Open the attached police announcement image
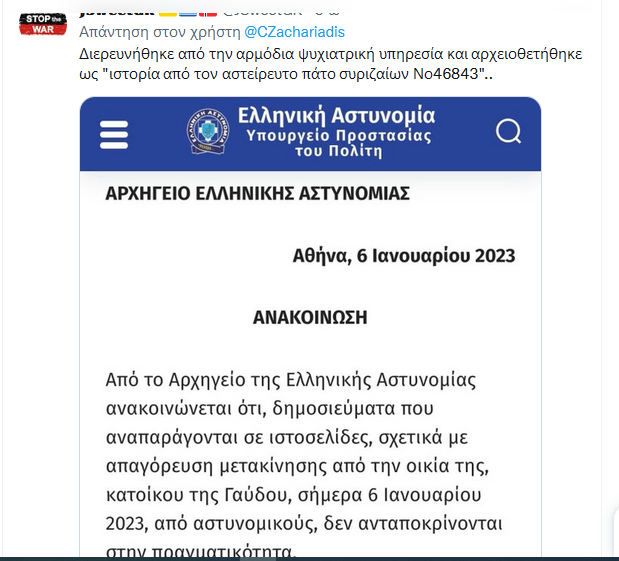 [310, 327]
